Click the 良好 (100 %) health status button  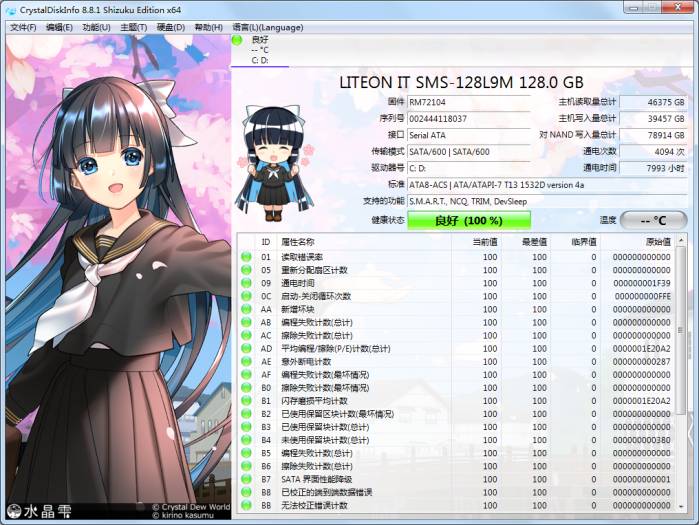pyautogui.click(x=469, y=221)
